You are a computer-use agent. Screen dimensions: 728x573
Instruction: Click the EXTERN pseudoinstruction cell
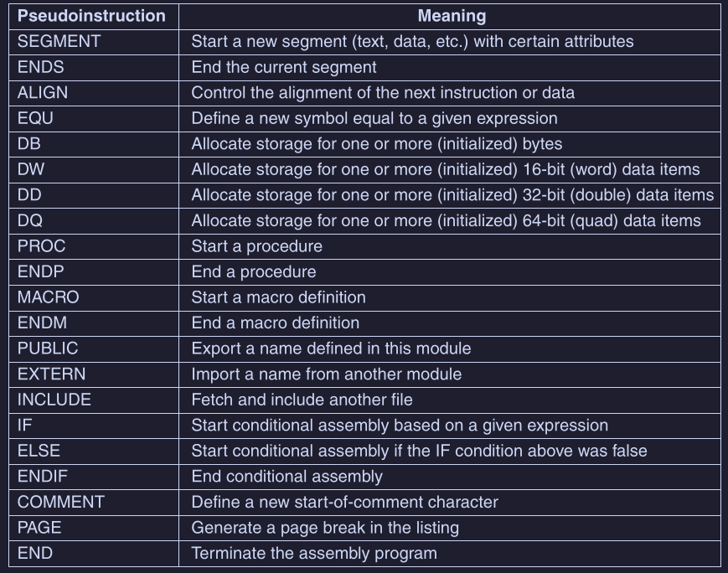click(51, 374)
